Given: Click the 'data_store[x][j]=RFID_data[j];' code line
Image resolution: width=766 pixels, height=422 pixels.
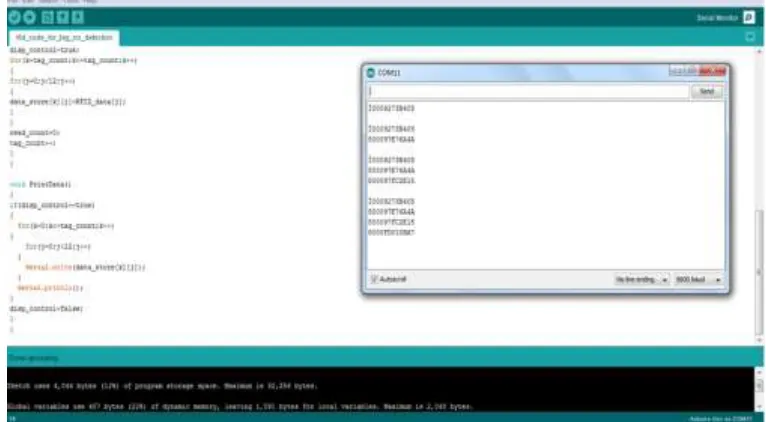Looking at the screenshot, I should tap(67, 102).
